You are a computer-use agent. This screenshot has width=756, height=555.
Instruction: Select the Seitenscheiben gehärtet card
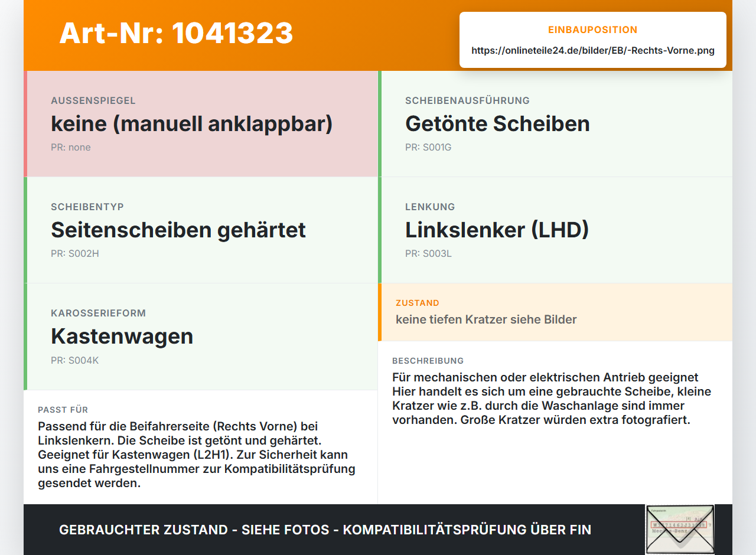click(201, 230)
